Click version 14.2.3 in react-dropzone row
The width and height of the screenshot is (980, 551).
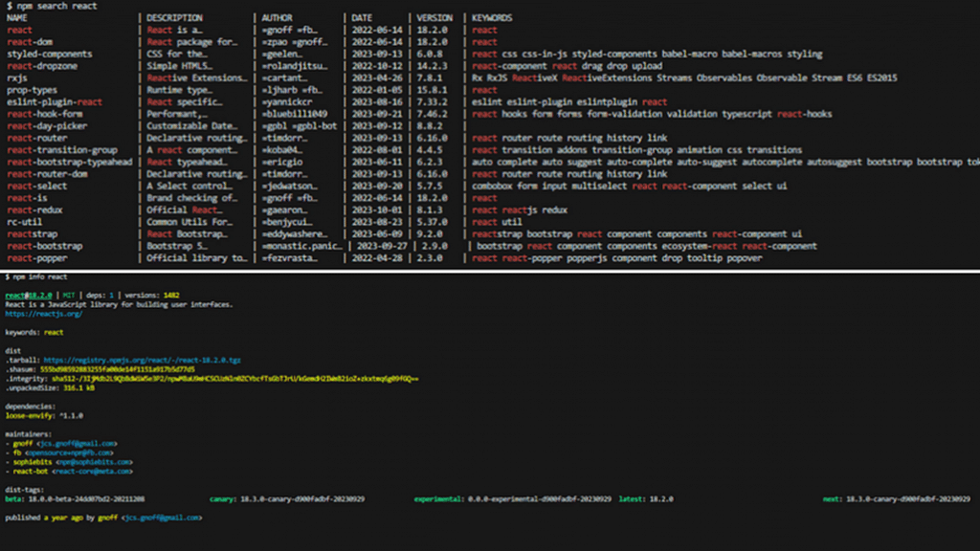coord(432,66)
